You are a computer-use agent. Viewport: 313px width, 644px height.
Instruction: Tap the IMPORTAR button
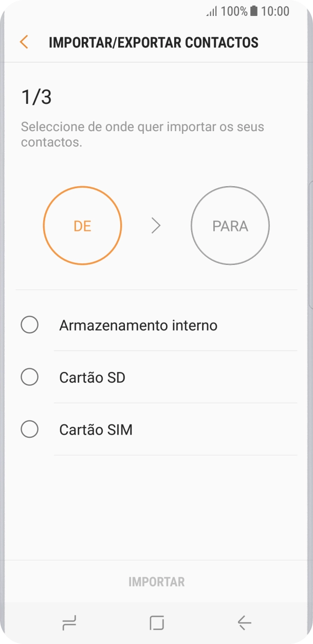click(156, 581)
